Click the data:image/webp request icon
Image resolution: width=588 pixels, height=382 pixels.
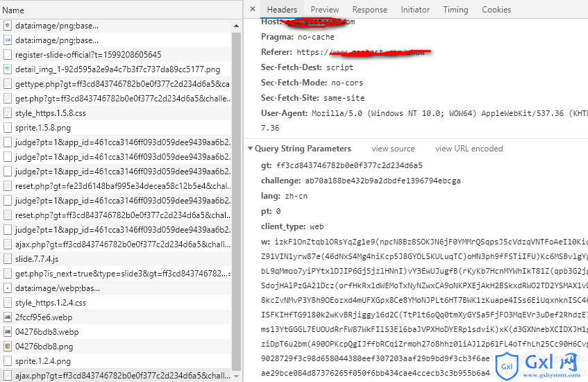(x=7, y=288)
